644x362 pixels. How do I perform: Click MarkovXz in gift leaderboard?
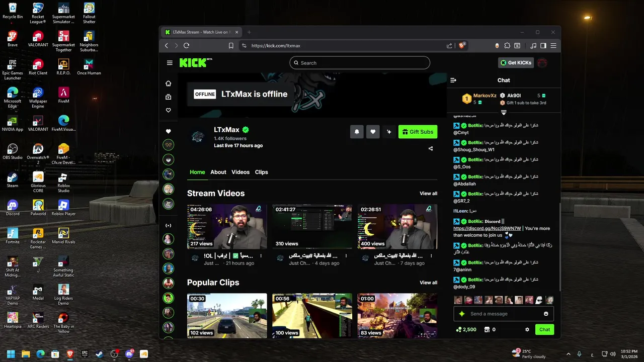tap(485, 96)
